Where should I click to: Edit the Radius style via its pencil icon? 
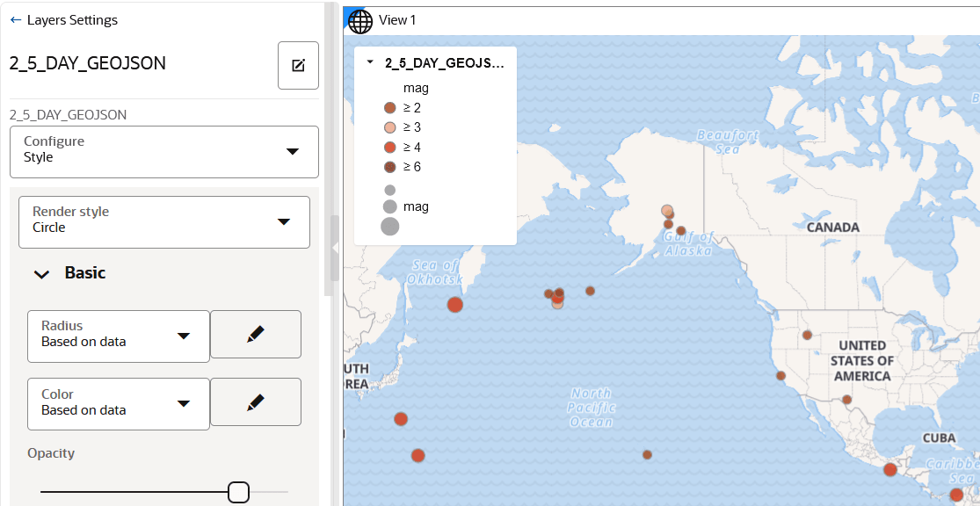coord(255,335)
